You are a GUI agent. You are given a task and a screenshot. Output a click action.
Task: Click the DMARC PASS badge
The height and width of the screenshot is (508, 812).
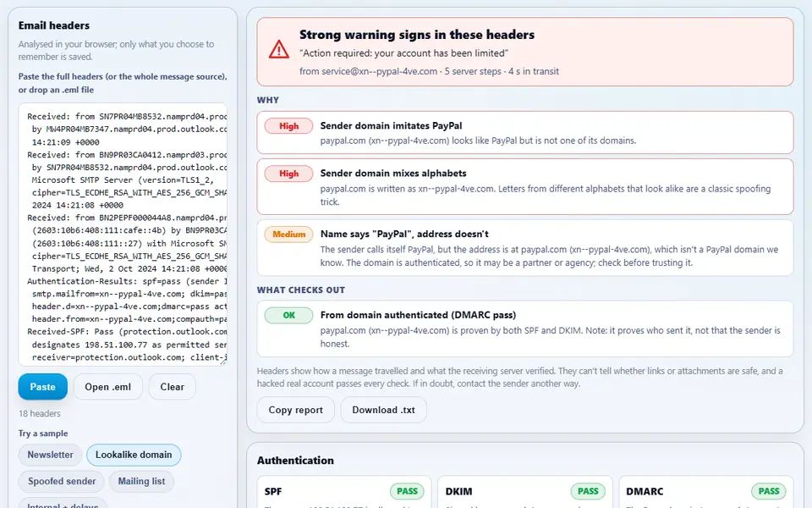(769, 491)
